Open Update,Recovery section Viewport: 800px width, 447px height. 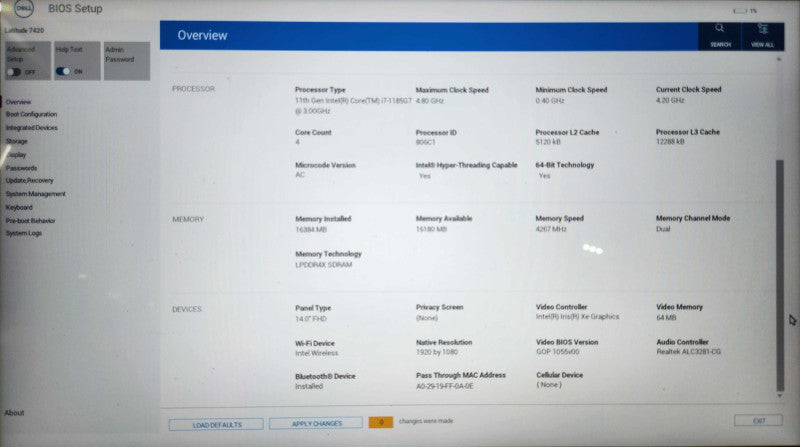click(30, 181)
